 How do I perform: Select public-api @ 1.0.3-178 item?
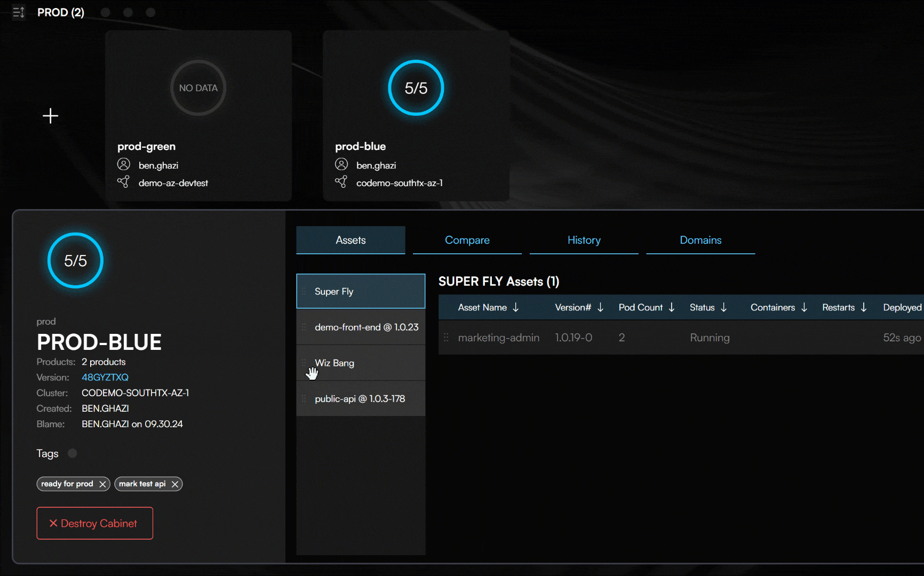pyautogui.click(x=361, y=398)
